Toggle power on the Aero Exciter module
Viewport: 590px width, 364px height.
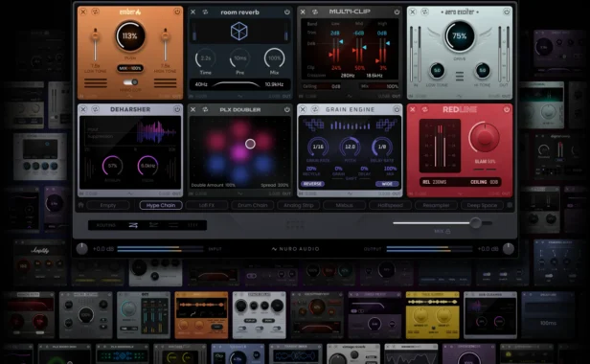click(x=507, y=11)
